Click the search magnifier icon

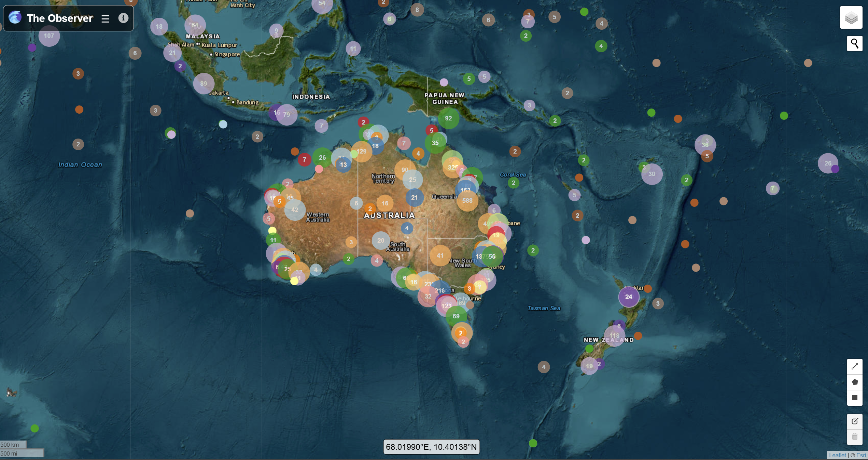pyautogui.click(x=854, y=44)
